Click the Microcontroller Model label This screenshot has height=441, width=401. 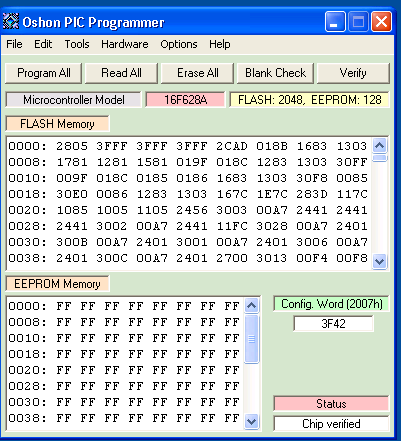73,100
